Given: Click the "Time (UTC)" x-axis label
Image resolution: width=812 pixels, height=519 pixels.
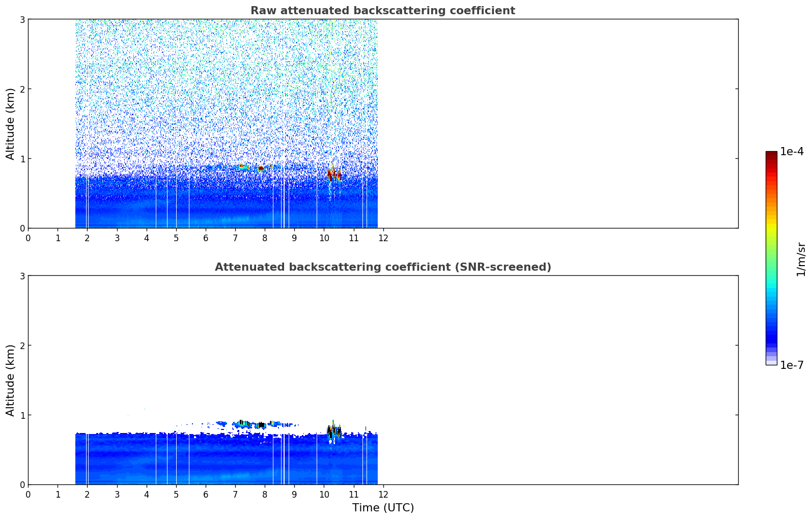Looking at the screenshot, I should (383, 508).
